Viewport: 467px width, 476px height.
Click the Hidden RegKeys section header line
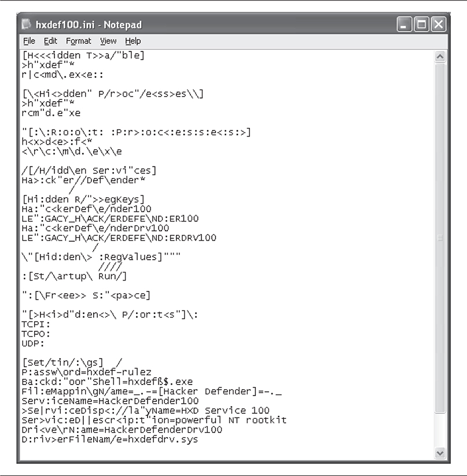83,200
